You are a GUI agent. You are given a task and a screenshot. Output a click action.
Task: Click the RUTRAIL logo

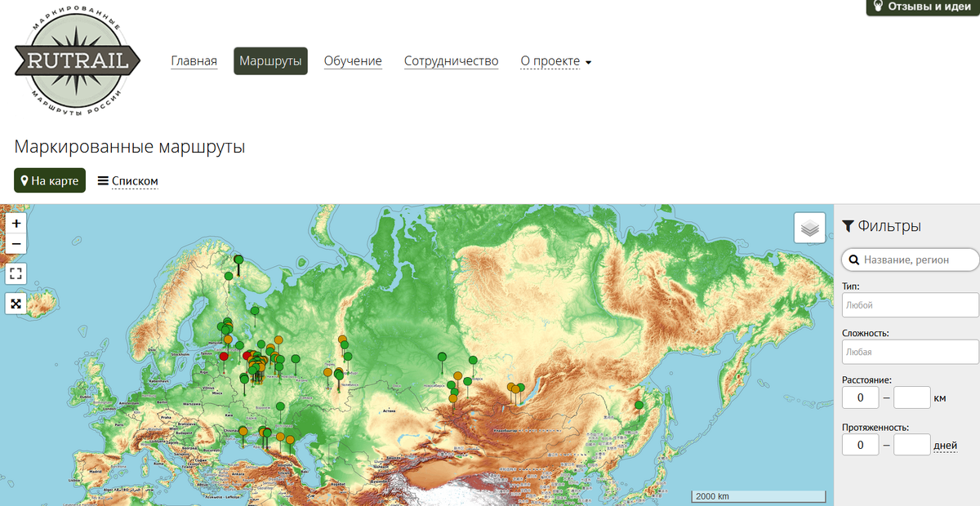pyautogui.click(x=77, y=61)
